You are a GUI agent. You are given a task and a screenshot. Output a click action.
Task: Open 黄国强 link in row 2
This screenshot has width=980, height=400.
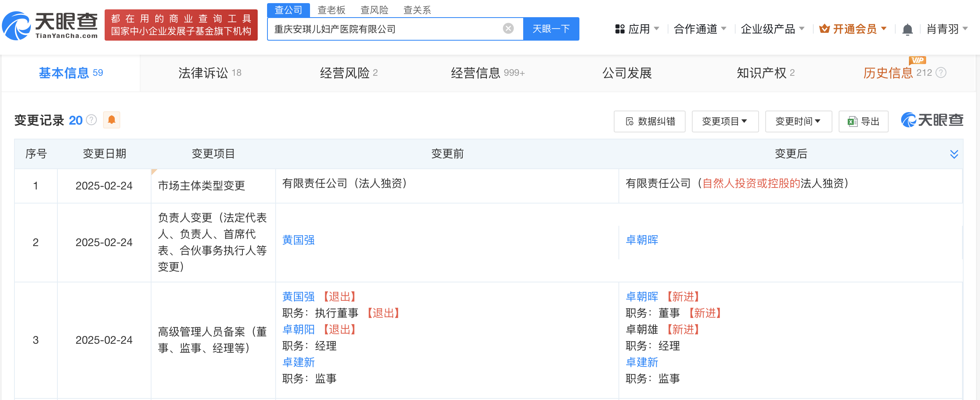[298, 240]
